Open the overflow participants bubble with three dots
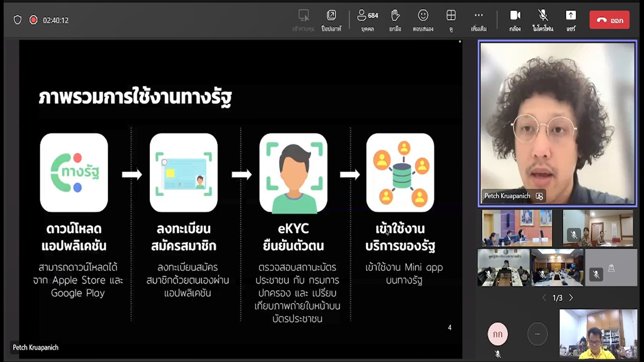This screenshot has height=362, width=644. (537, 334)
